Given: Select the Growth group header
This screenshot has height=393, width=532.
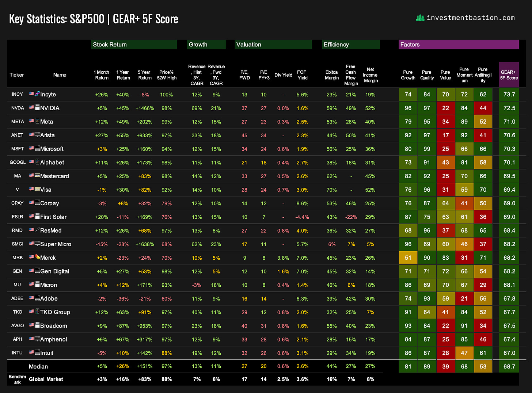Looking at the screenshot, I should [206, 45].
